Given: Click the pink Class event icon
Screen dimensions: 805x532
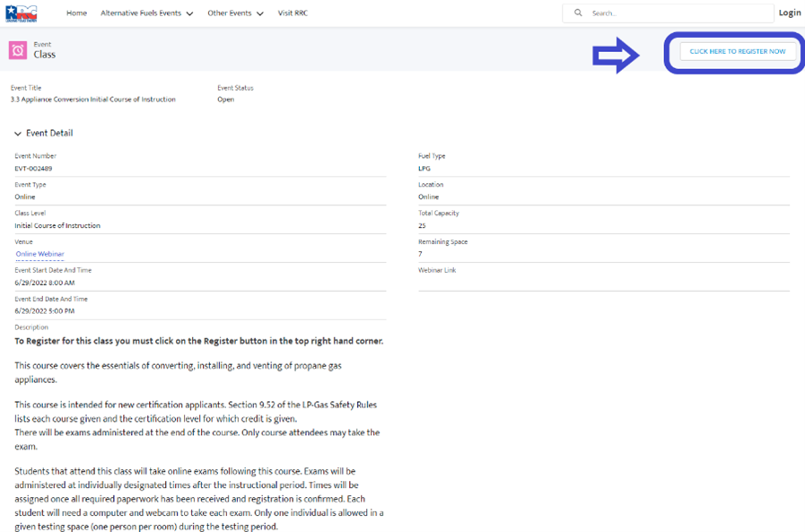Looking at the screenshot, I should click(x=18, y=50).
